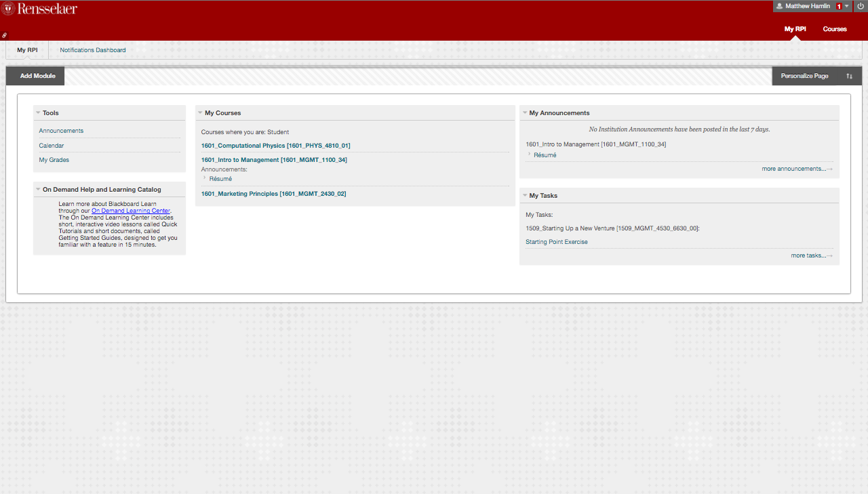The image size is (868, 494).
Task: Open the Matthew Hamlin user menu arrow
Action: click(x=847, y=6)
